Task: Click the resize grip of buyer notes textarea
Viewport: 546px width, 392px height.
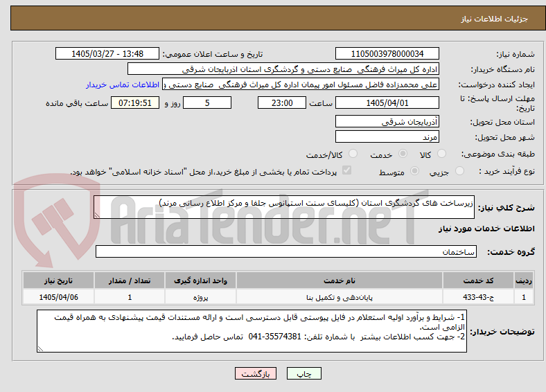Action: click(40, 349)
